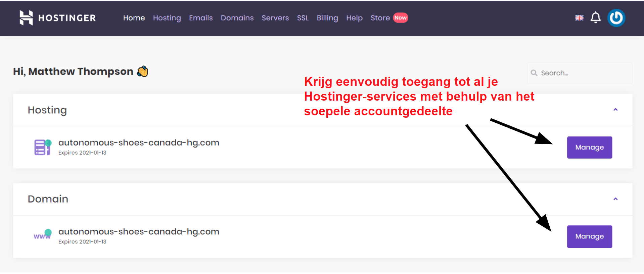The height and width of the screenshot is (274, 644).
Task: Click the 'Hi, Matthew Thompson' greeting
Action: tap(73, 71)
